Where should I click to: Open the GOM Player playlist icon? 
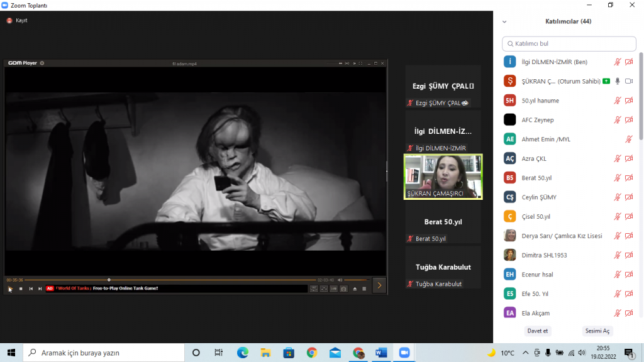pos(364,288)
